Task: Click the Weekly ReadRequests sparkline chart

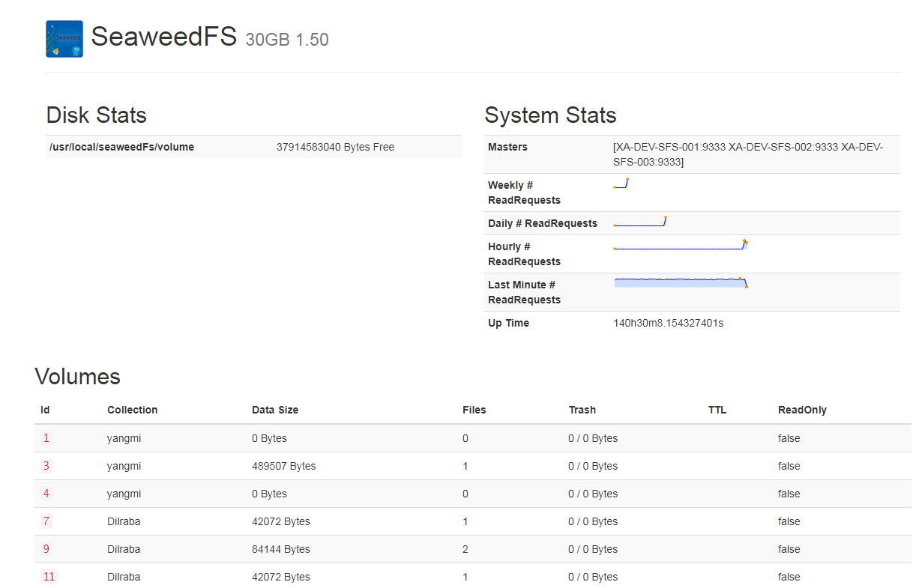Action: tap(621, 184)
